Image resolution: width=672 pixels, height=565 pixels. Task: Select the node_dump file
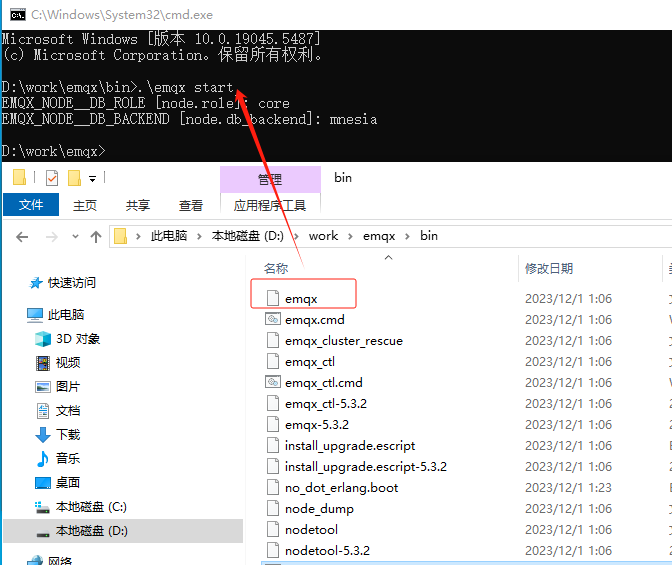pos(319,509)
